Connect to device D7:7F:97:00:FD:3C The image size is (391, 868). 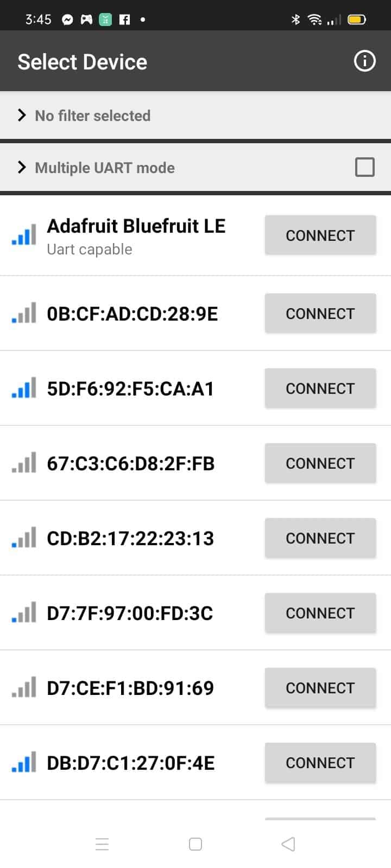point(320,613)
